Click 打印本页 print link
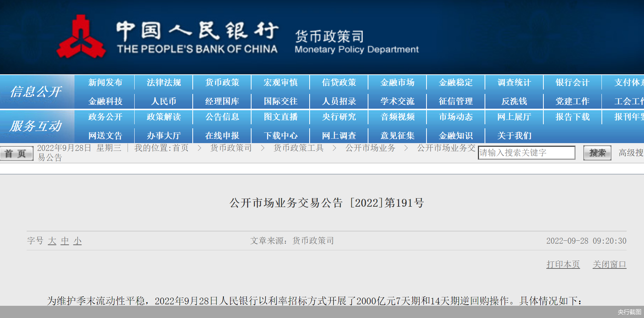 (563, 264)
